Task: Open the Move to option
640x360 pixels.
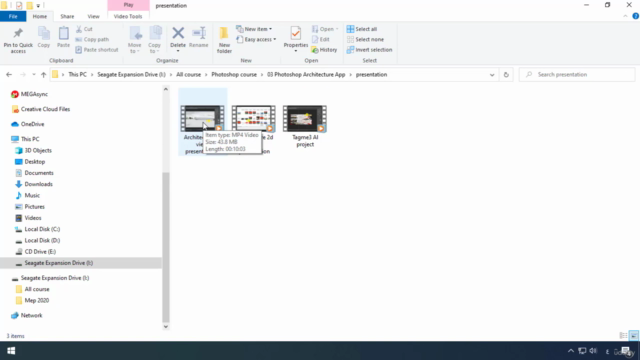Action: coord(135,40)
